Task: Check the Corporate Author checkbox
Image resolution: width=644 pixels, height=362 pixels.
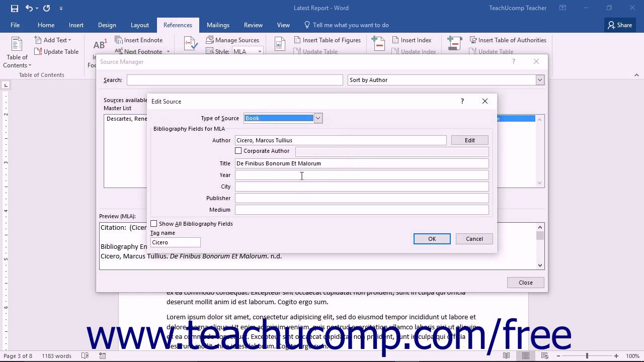Action: tap(238, 151)
